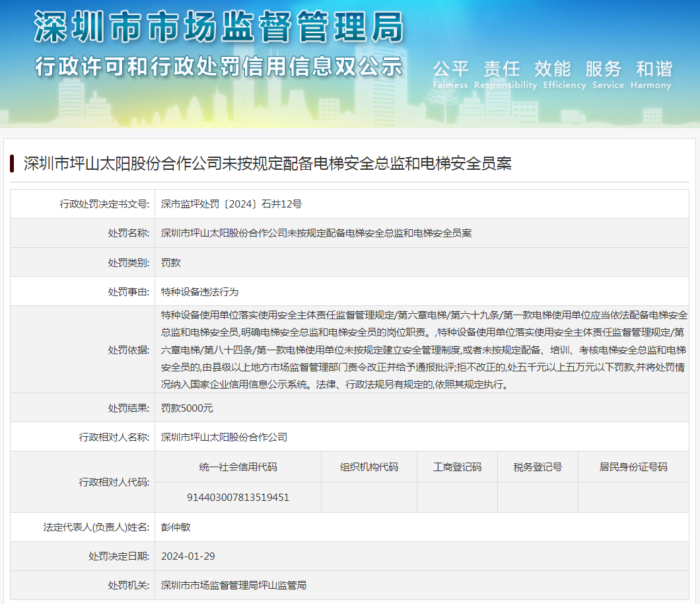The image size is (700, 604).
Task: Select the 罚款 penalty category value
Action: coord(170,263)
